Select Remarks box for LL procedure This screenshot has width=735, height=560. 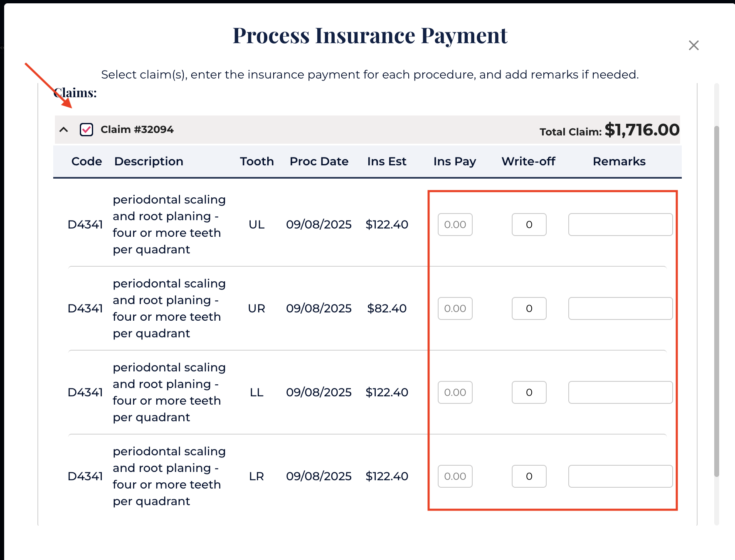click(620, 393)
